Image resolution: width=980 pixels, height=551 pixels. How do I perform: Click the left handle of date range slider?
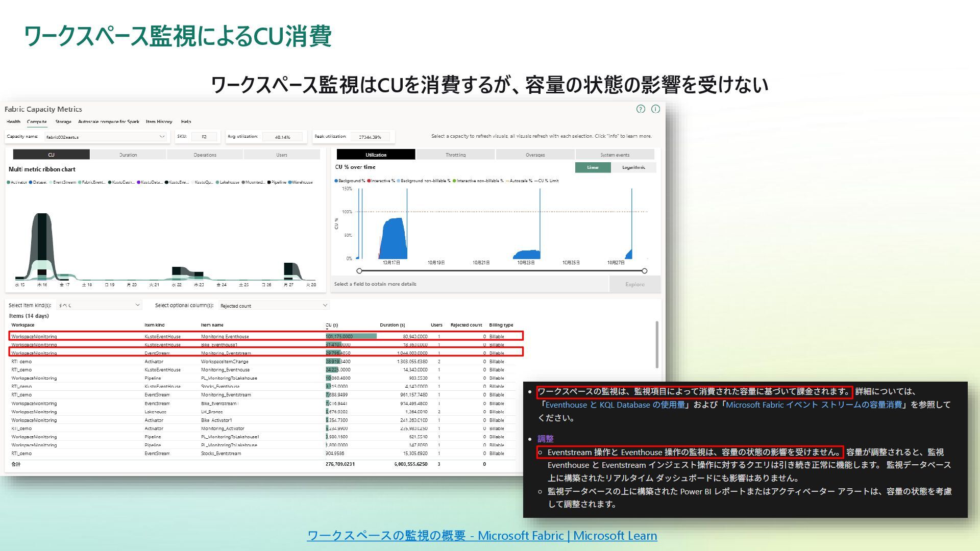[359, 271]
